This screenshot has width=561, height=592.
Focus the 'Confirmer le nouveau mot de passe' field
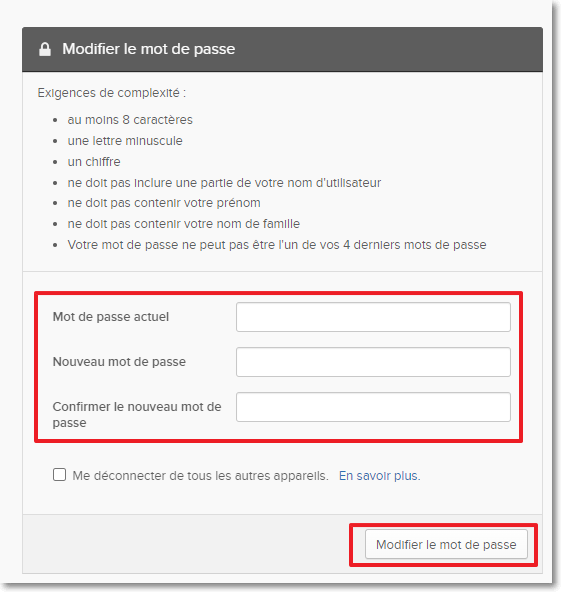[373, 407]
